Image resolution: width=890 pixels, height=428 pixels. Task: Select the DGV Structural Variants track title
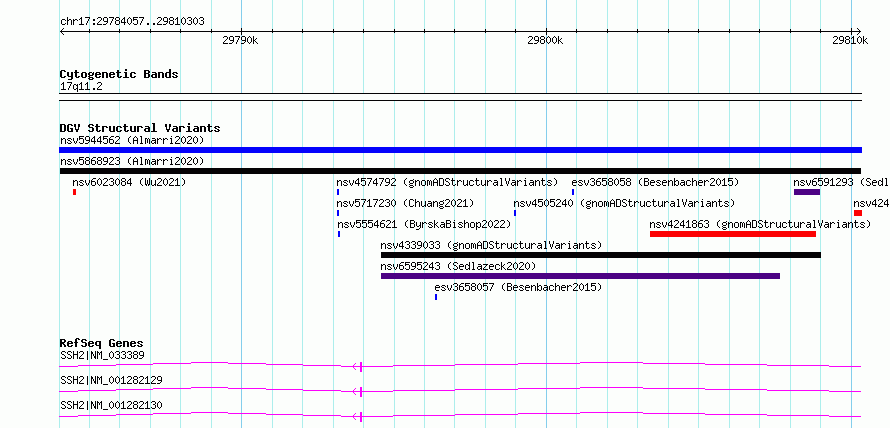click(140, 128)
